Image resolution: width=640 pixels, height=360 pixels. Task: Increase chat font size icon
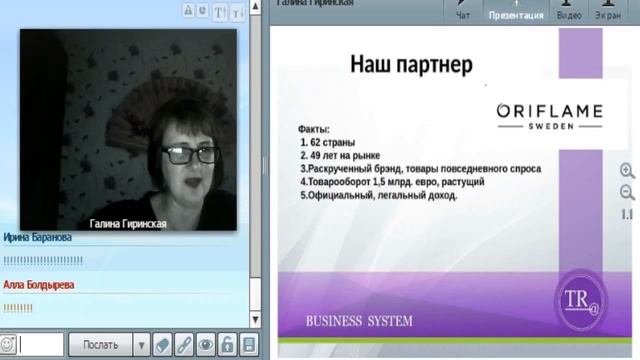click(x=220, y=12)
